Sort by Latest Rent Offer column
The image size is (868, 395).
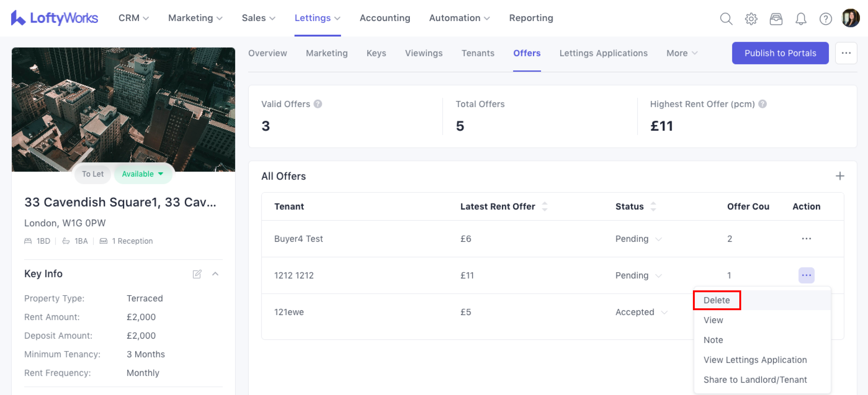pos(544,206)
